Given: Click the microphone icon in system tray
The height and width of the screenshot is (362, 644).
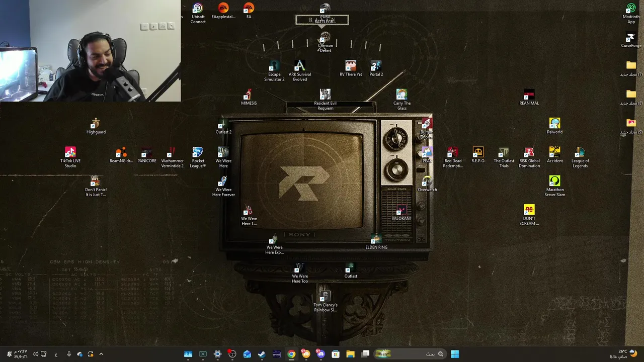Looking at the screenshot, I should coord(69,354).
